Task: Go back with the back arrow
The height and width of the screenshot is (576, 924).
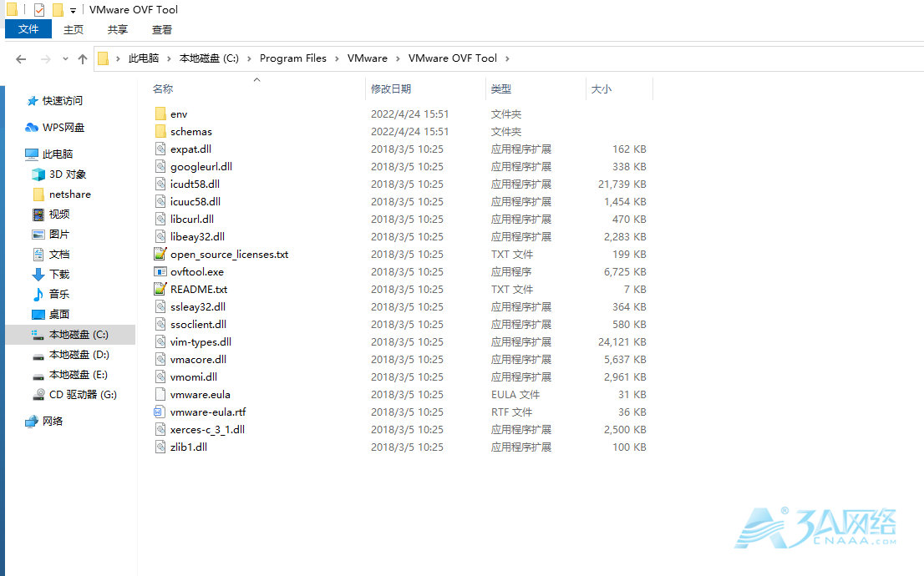Action: click(x=21, y=59)
